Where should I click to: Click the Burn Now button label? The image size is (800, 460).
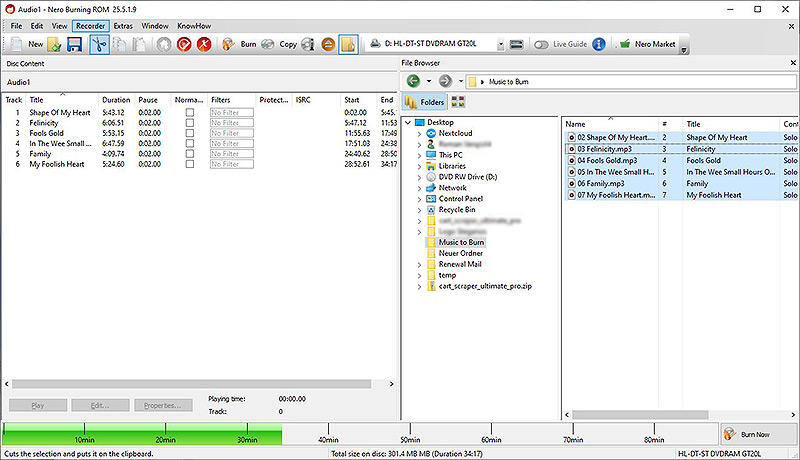755,435
